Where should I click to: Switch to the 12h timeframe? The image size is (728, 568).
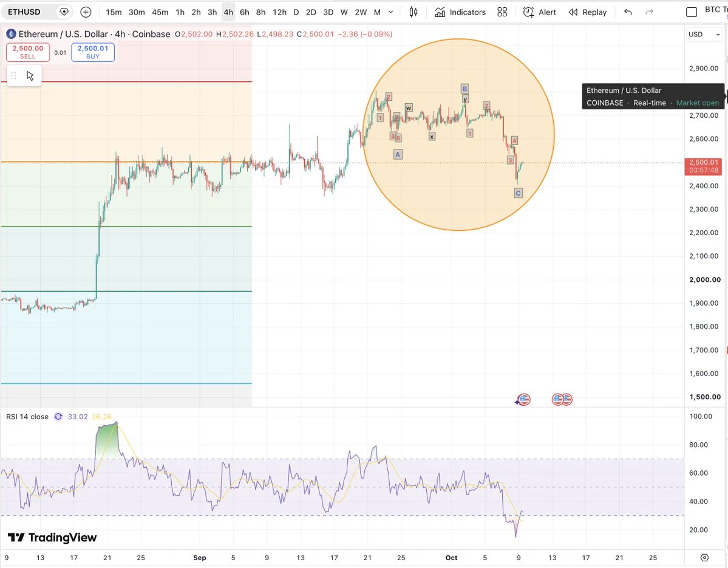[x=279, y=12]
